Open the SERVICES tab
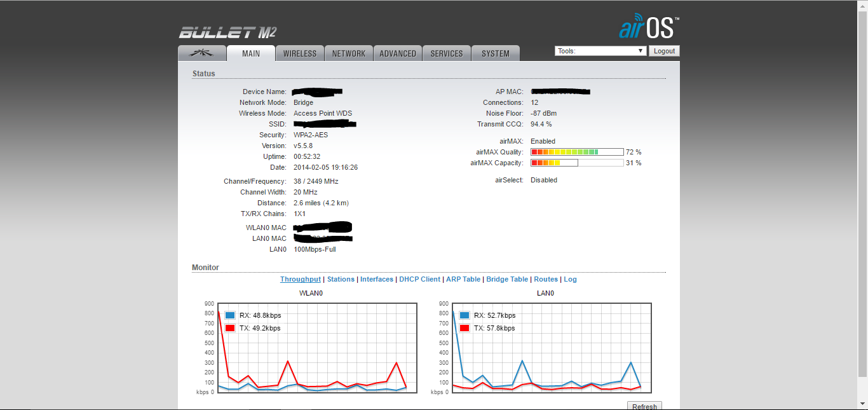 click(x=447, y=53)
